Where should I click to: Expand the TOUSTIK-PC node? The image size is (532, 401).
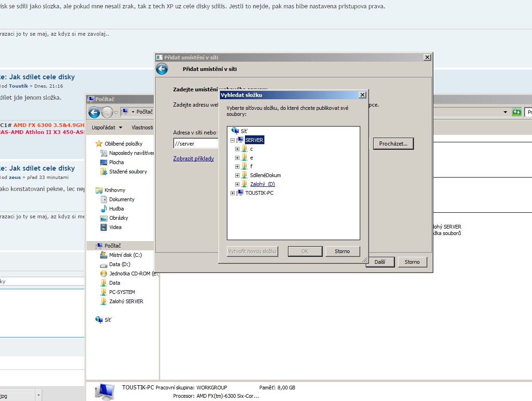[x=232, y=193]
